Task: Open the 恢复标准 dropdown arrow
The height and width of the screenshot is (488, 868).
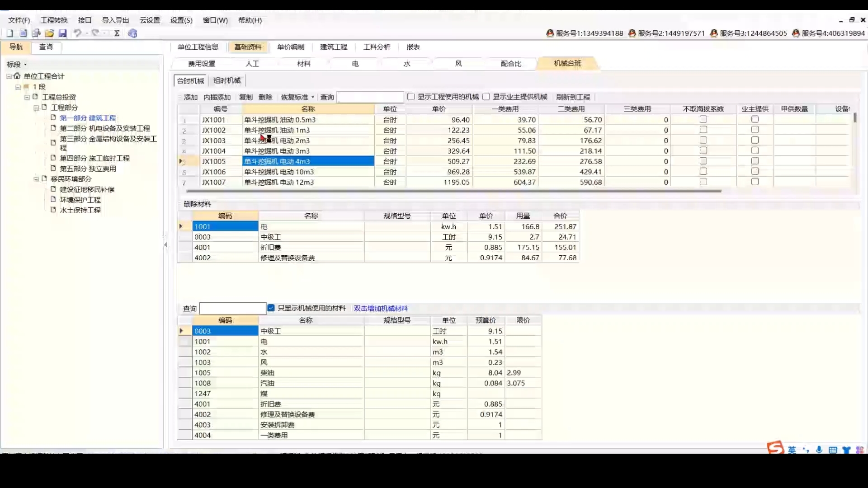Action: point(312,97)
